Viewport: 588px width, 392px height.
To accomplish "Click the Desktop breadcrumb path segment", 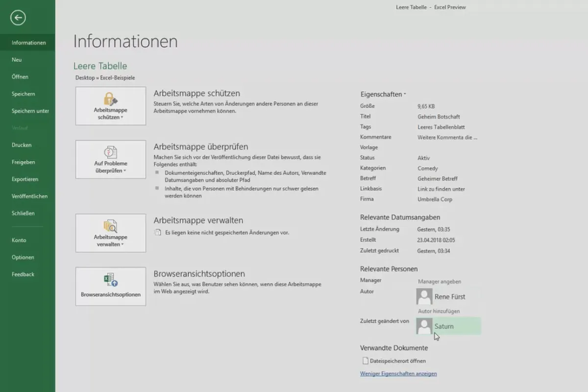I will pyautogui.click(x=85, y=78).
